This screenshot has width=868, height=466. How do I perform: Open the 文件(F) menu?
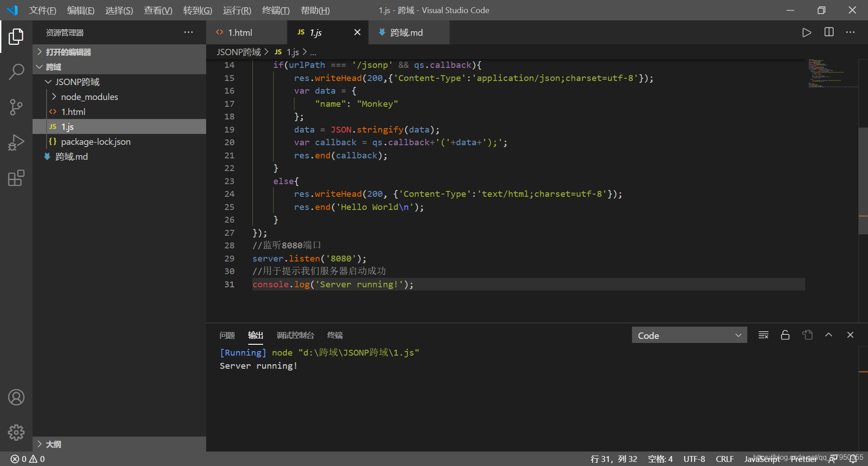pyautogui.click(x=42, y=10)
